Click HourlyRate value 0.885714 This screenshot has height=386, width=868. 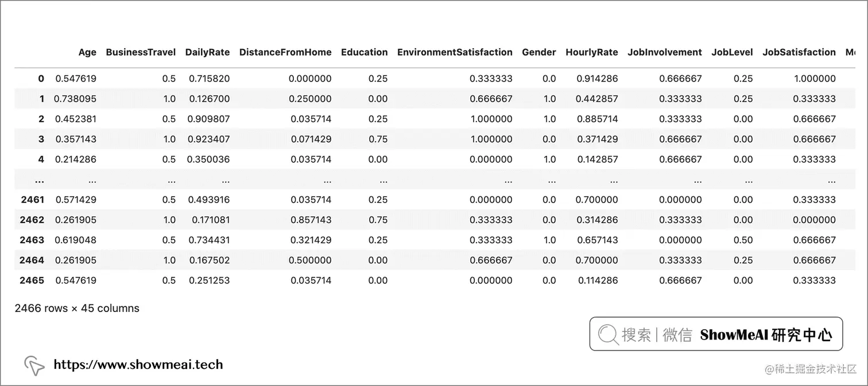(597, 119)
